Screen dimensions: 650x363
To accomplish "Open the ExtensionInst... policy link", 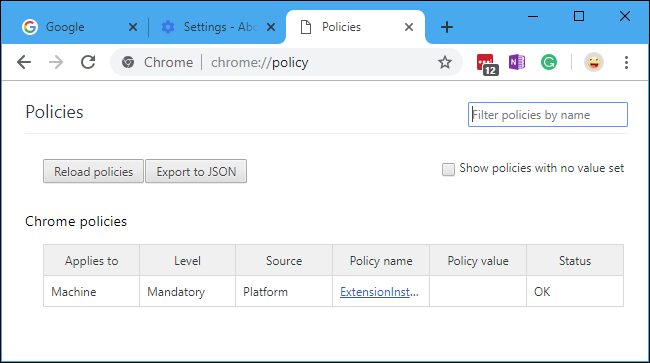I will (379, 292).
